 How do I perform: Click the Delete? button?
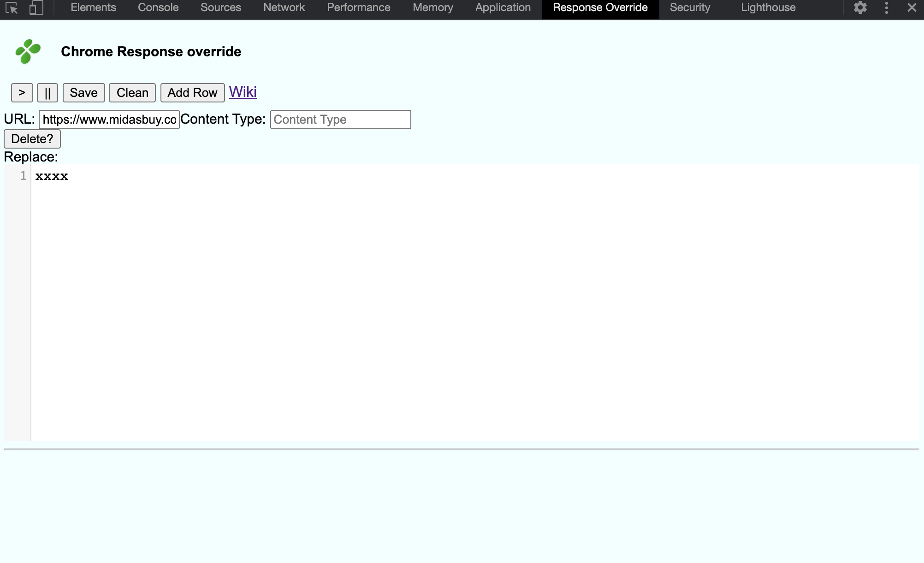pyautogui.click(x=32, y=138)
